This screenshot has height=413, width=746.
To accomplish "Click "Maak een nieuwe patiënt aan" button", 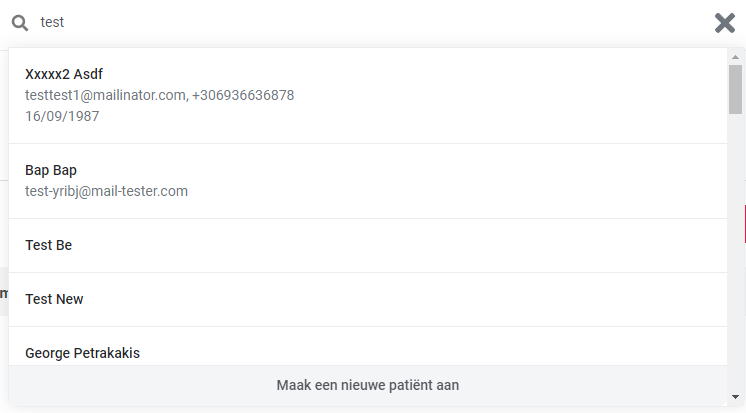I will 368,385.
